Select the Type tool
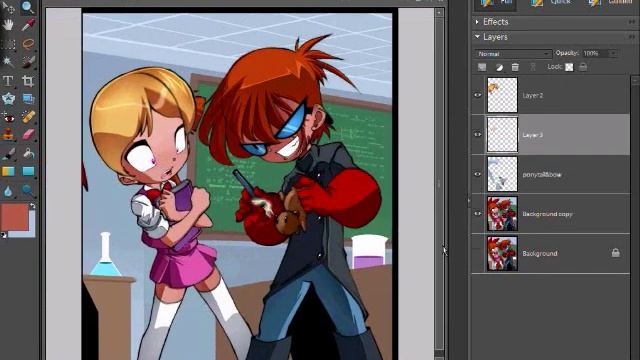 [8, 80]
